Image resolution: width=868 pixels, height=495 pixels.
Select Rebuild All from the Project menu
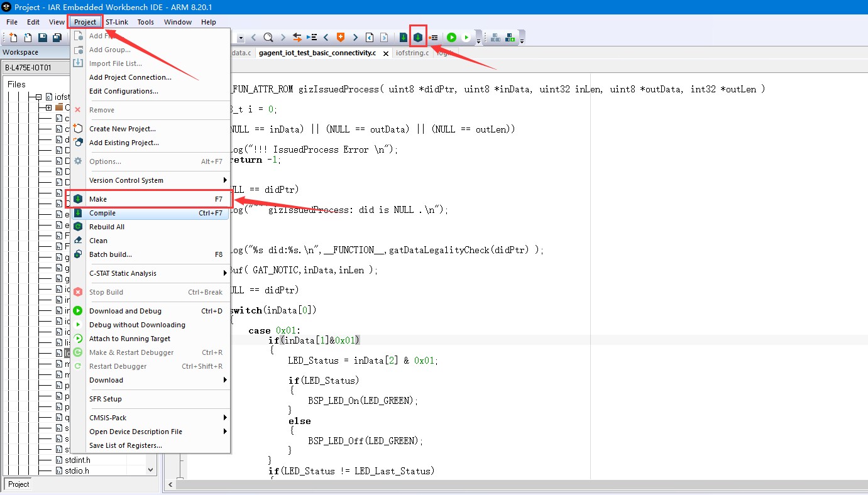pos(107,227)
